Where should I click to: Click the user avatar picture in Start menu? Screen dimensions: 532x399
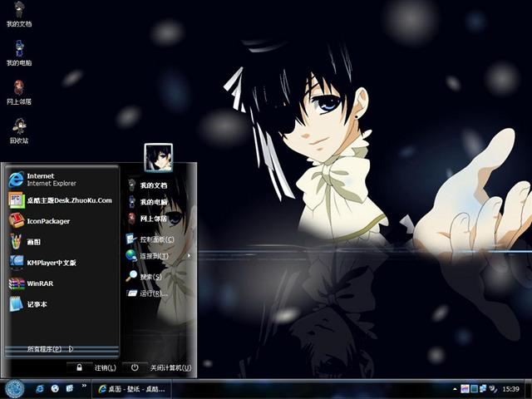(x=158, y=157)
